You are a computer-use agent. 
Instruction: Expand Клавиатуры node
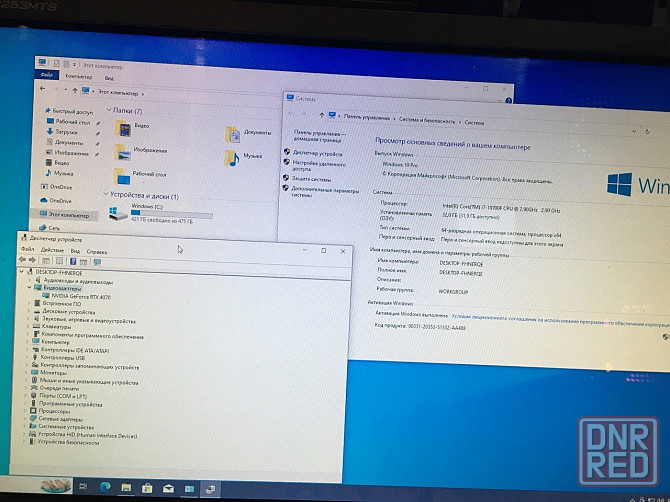pyautogui.click(x=28, y=326)
